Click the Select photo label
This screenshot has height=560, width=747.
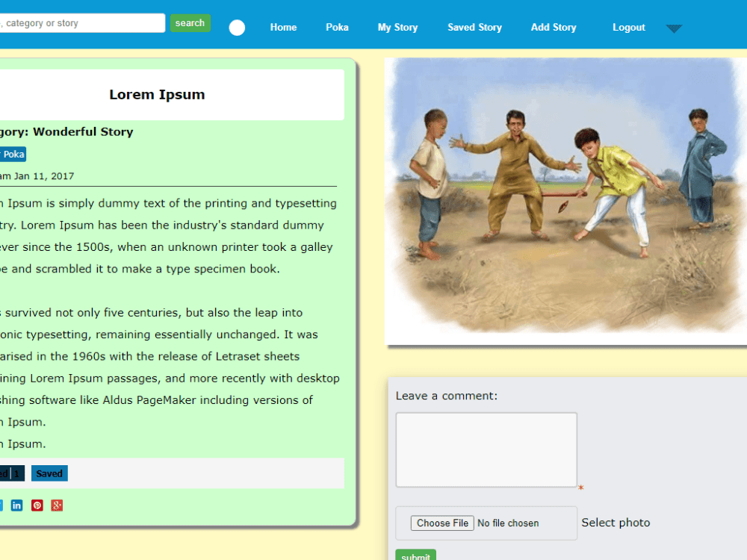pos(616,523)
